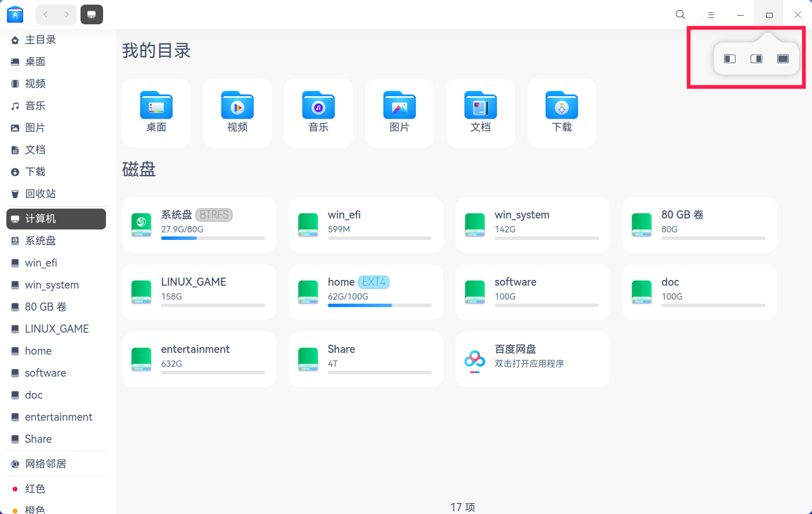Open the 系统盘 BTRFS system disk

(199, 225)
